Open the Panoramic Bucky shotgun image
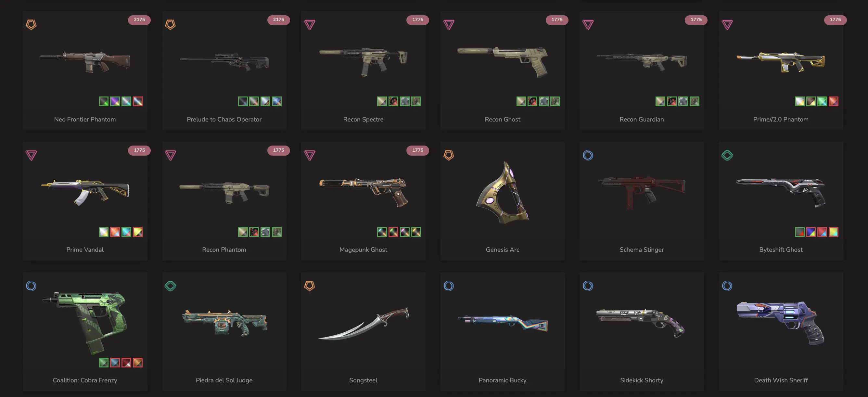 [503, 323]
